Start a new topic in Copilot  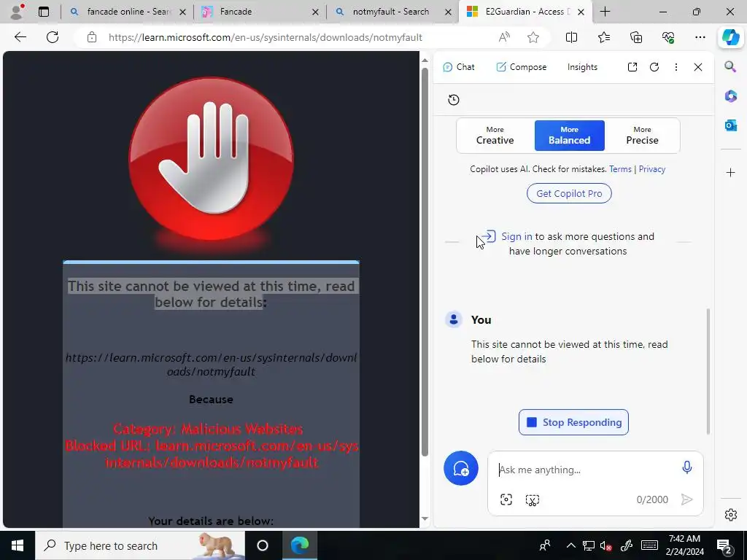tap(461, 468)
